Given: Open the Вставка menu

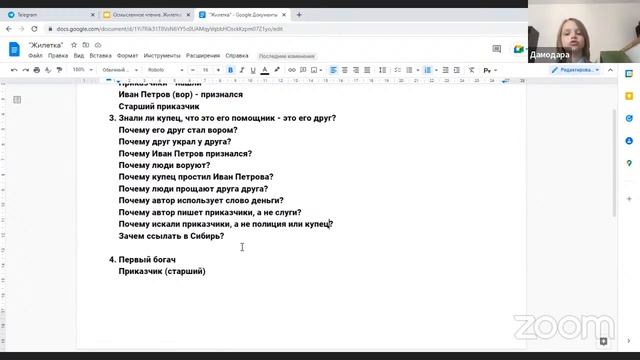Looking at the screenshot, I should tap(100, 56).
